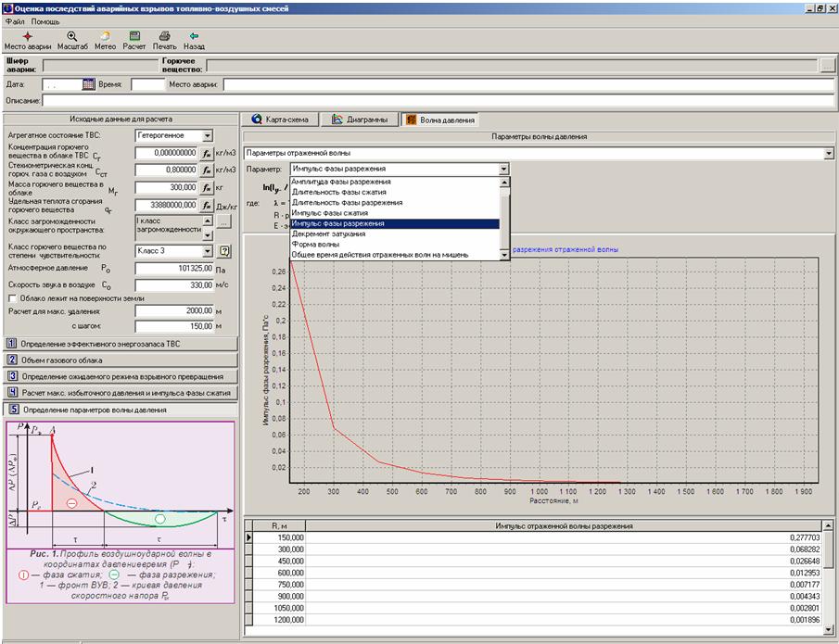This screenshot has width=839, height=644.
Task: Open the Масштаб zoom tool
Action: (71, 36)
